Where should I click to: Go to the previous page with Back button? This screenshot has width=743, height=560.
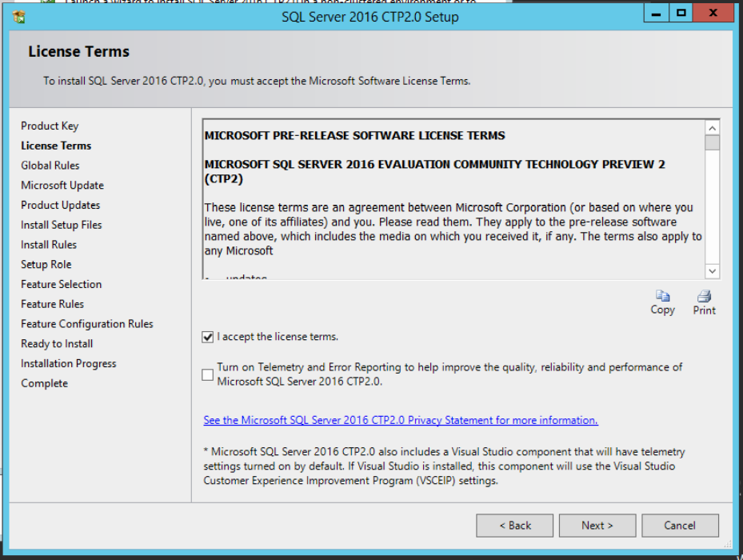pyautogui.click(x=514, y=526)
